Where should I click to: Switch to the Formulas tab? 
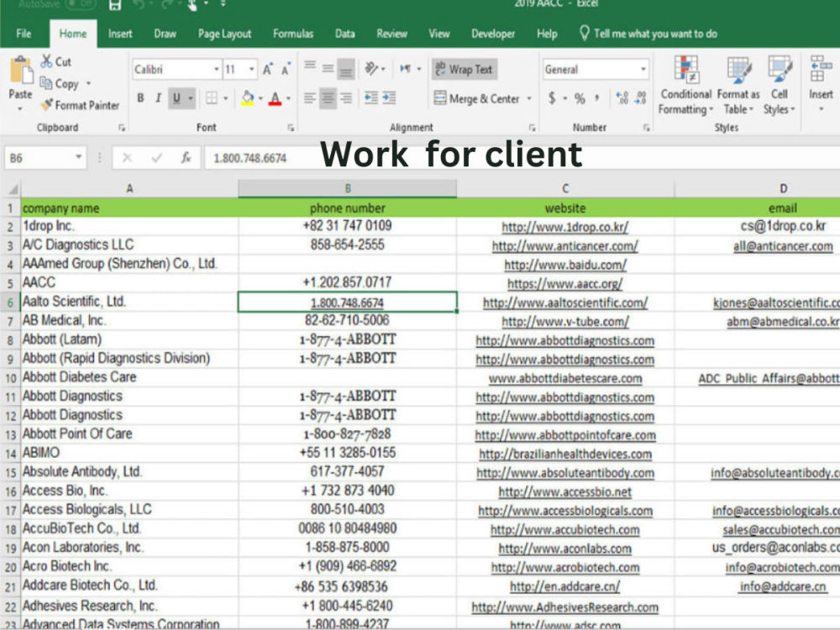[293, 34]
